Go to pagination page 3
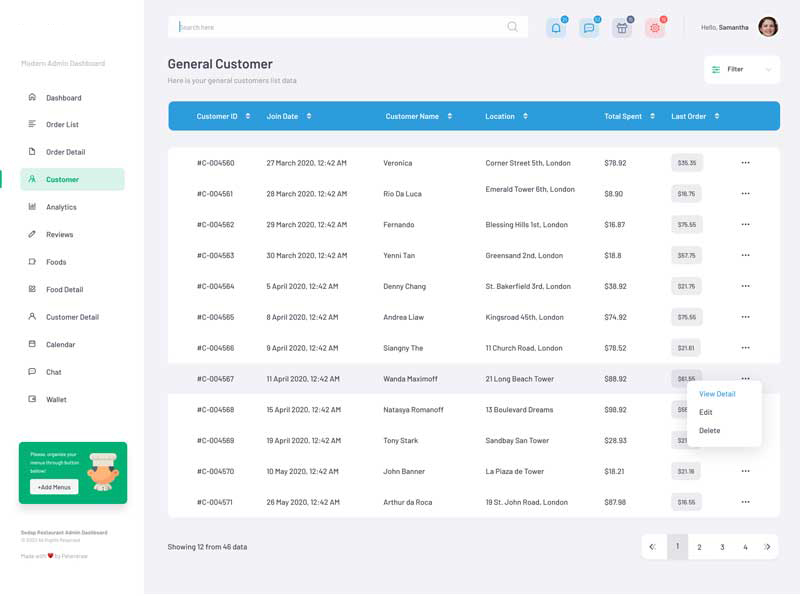 pos(722,547)
